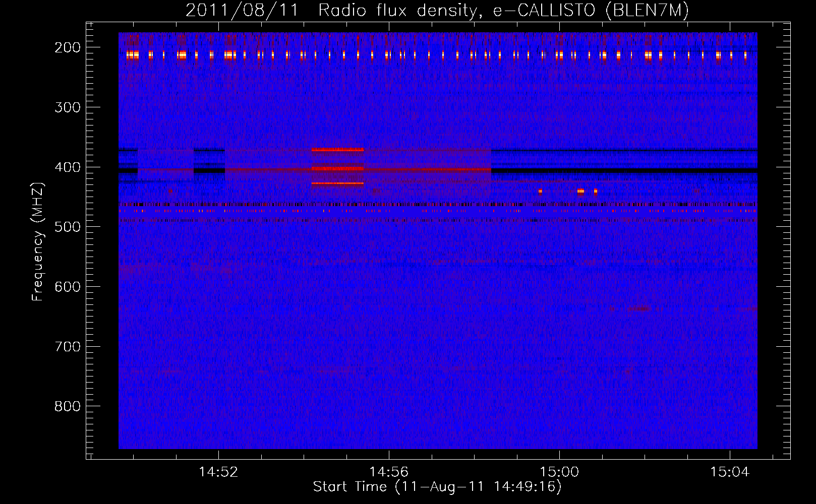Click the 800 frequency tick label
This screenshot has width=816, height=504.
[x=67, y=406]
